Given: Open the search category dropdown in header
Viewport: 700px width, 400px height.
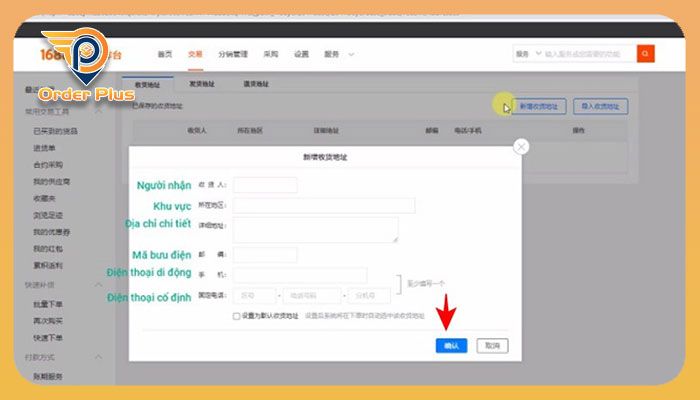Looking at the screenshot, I should coord(529,54).
